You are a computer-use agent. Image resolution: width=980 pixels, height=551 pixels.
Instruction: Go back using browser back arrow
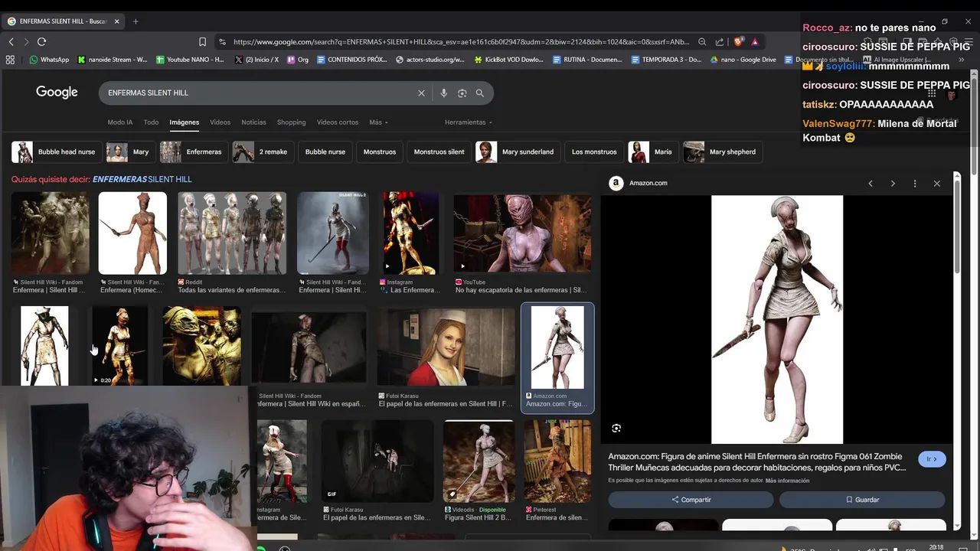(x=11, y=42)
